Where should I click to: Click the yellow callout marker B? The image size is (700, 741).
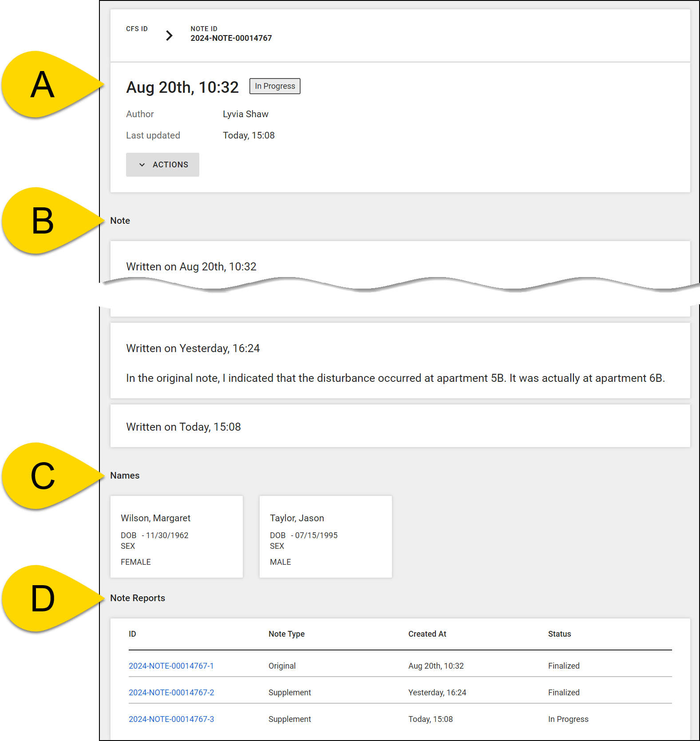coord(43,221)
